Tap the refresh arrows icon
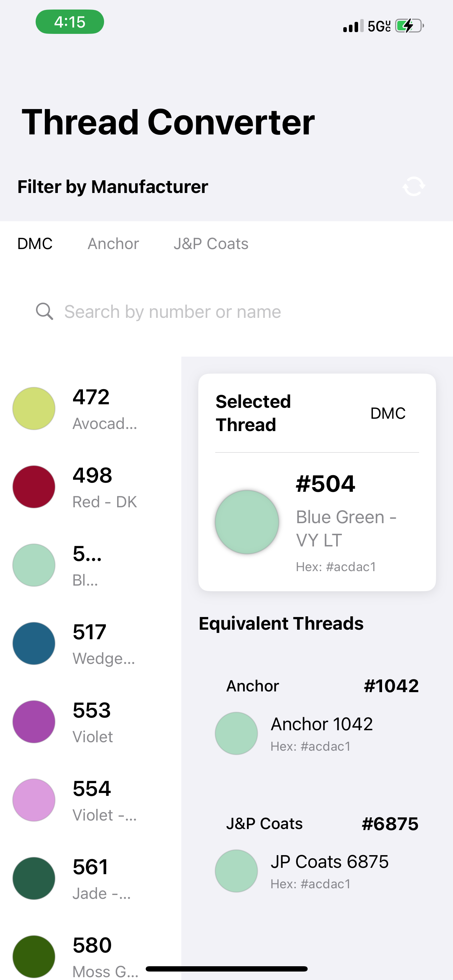The width and height of the screenshot is (453, 980). [413, 186]
